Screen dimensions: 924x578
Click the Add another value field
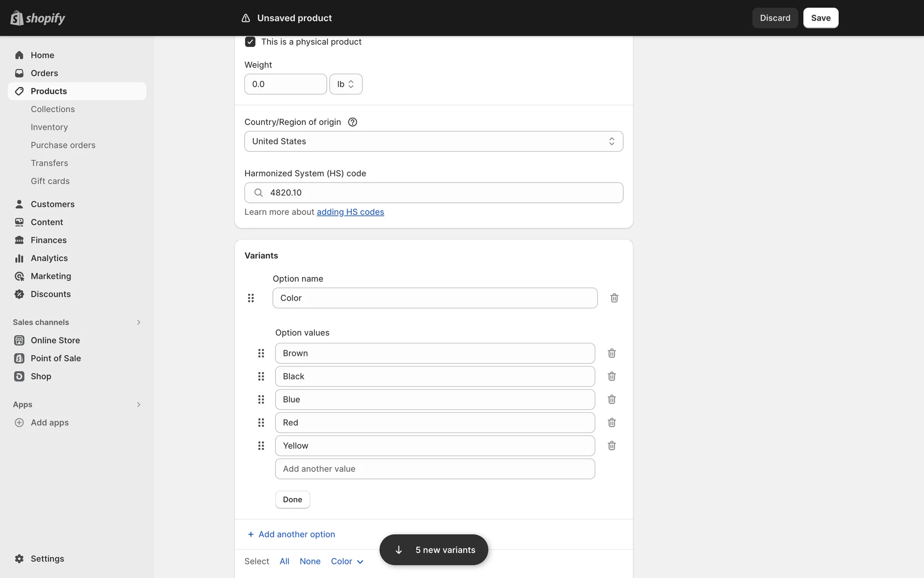tap(435, 469)
